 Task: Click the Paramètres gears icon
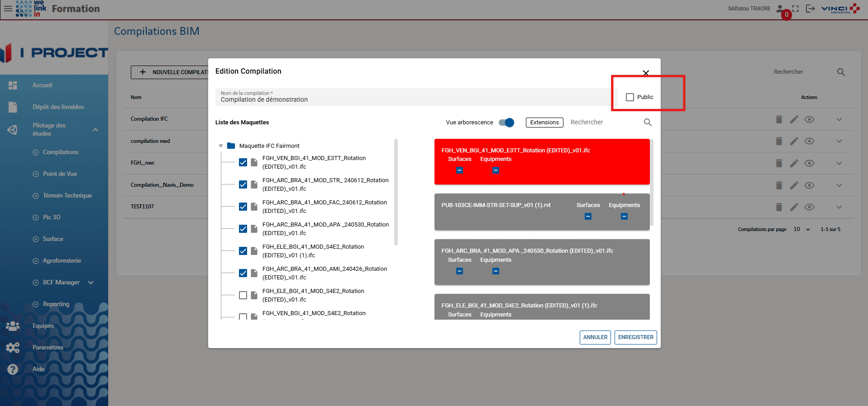click(13, 348)
